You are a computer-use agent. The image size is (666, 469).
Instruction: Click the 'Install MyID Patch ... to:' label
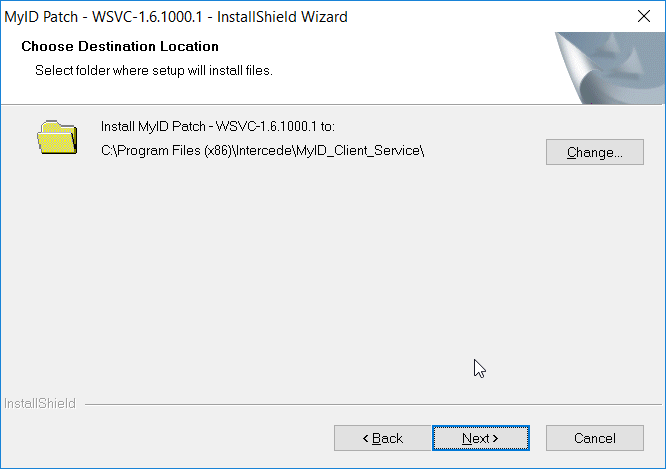pos(217,128)
